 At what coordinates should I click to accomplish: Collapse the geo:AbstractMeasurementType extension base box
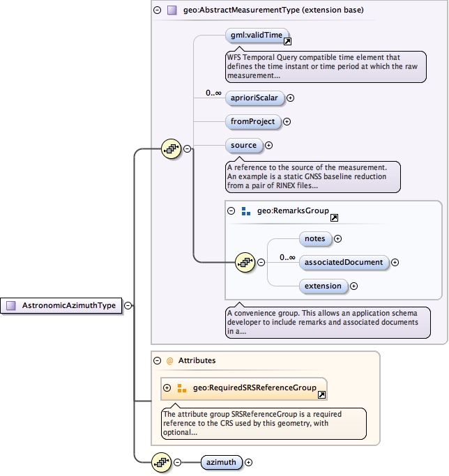pyautogui.click(x=157, y=10)
